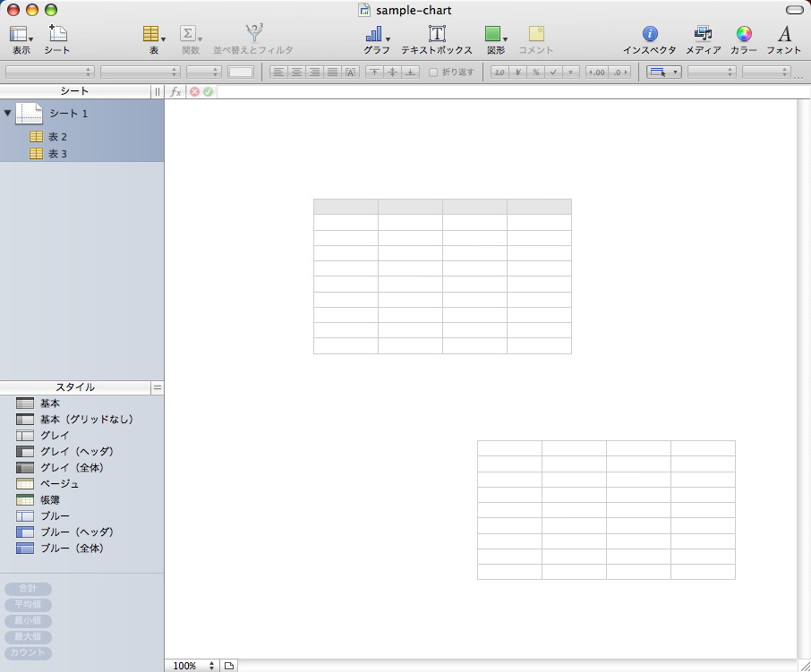Accept formula with green check button
The height and width of the screenshot is (672, 811).
pos(208,92)
